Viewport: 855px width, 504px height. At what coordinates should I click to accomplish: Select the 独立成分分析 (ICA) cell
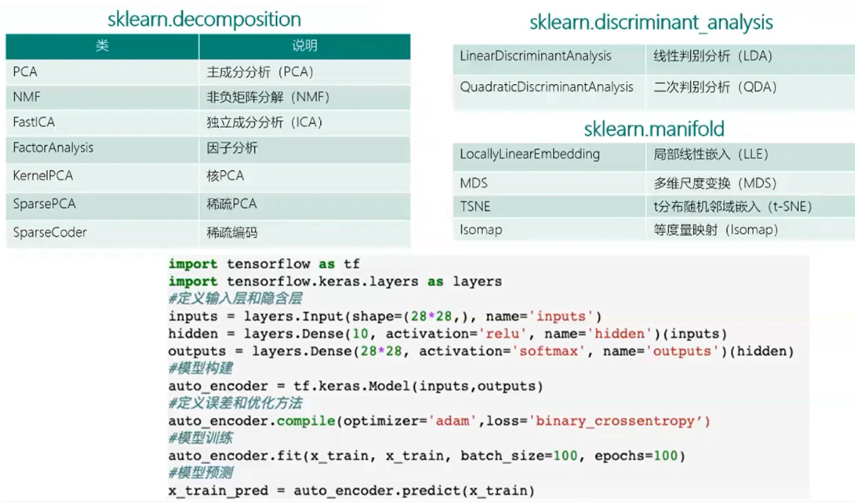305,122
